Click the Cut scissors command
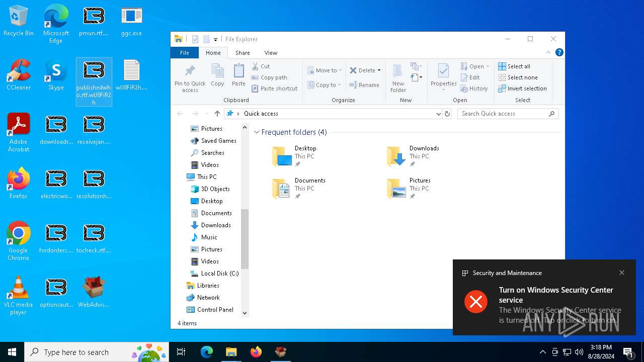Screen dimensions: 644x362 (261, 66)
